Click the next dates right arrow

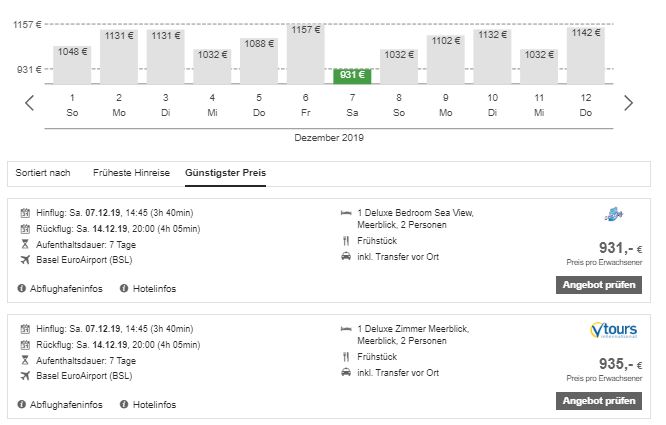coord(628,102)
